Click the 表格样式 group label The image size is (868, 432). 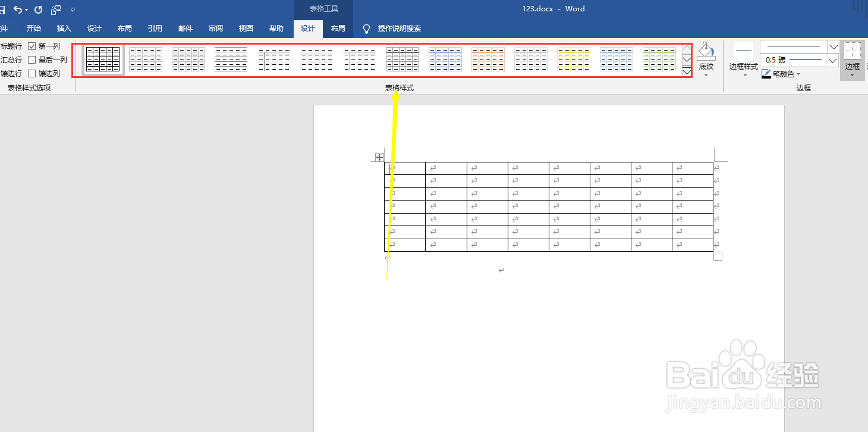tap(399, 88)
